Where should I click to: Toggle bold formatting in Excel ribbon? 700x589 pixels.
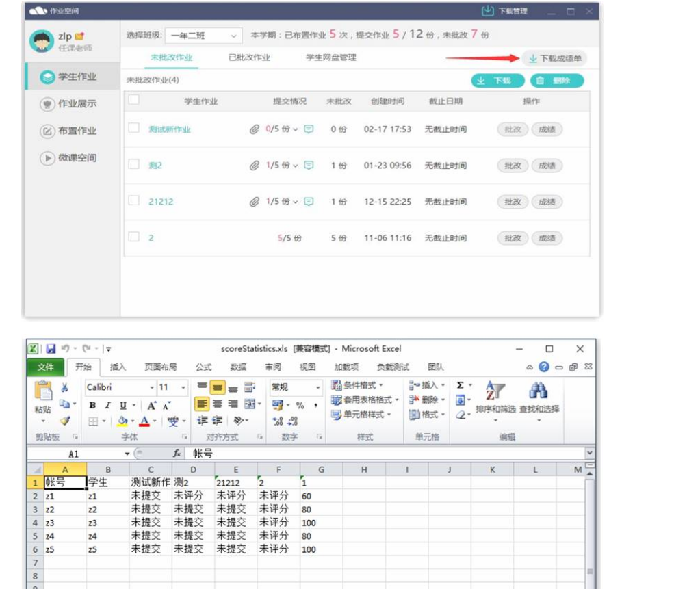92,405
